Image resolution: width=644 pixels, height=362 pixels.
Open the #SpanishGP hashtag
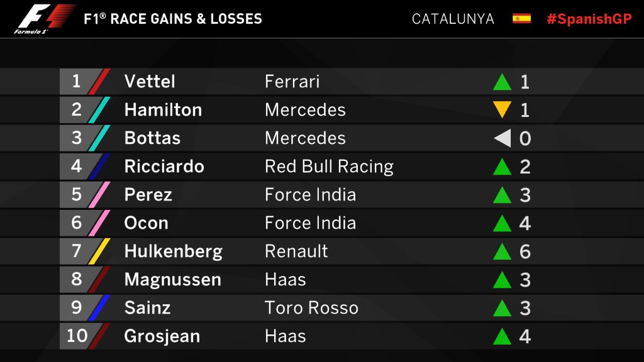pyautogui.click(x=589, y=19)
